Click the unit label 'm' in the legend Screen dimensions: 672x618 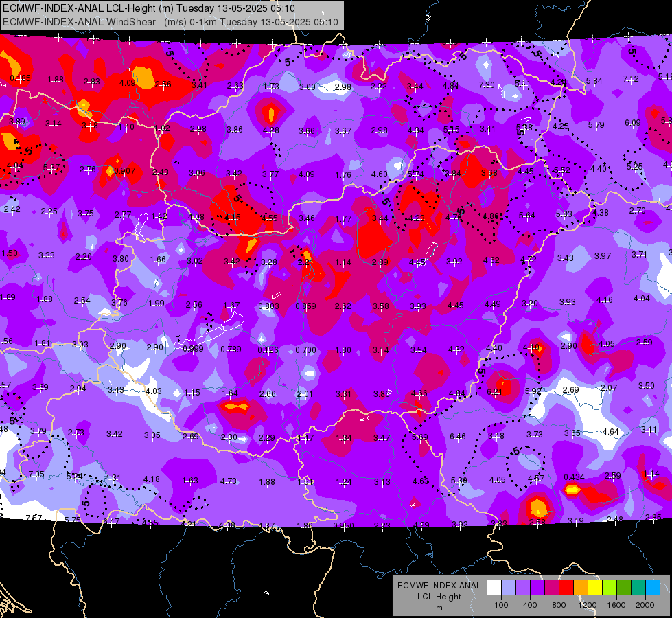point(439,608)
